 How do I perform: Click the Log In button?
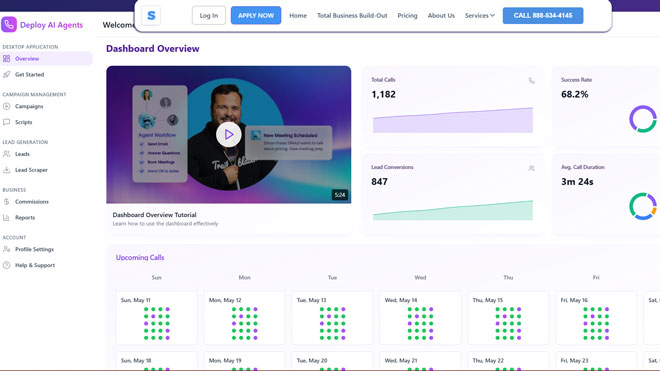pos(209,16)
